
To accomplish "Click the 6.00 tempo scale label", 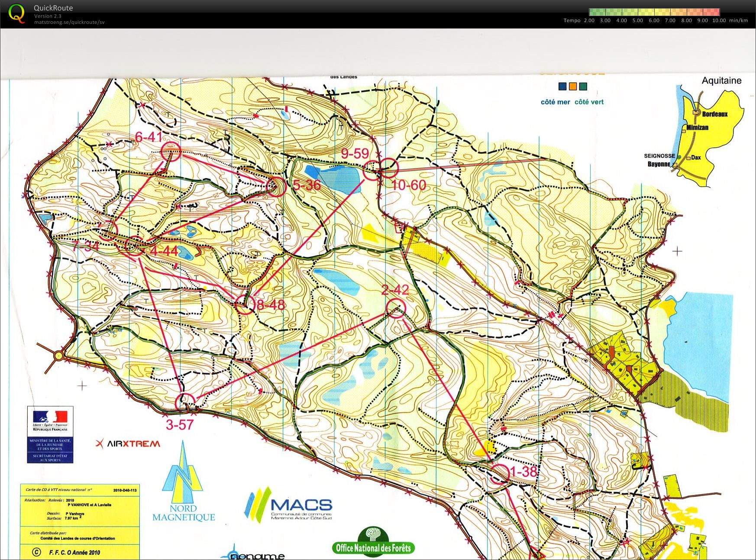I will tap(654, 20).
